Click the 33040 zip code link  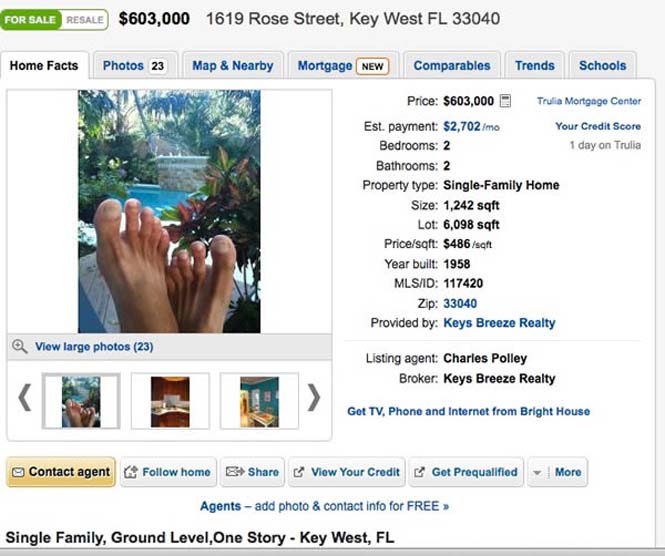point(460,303)
